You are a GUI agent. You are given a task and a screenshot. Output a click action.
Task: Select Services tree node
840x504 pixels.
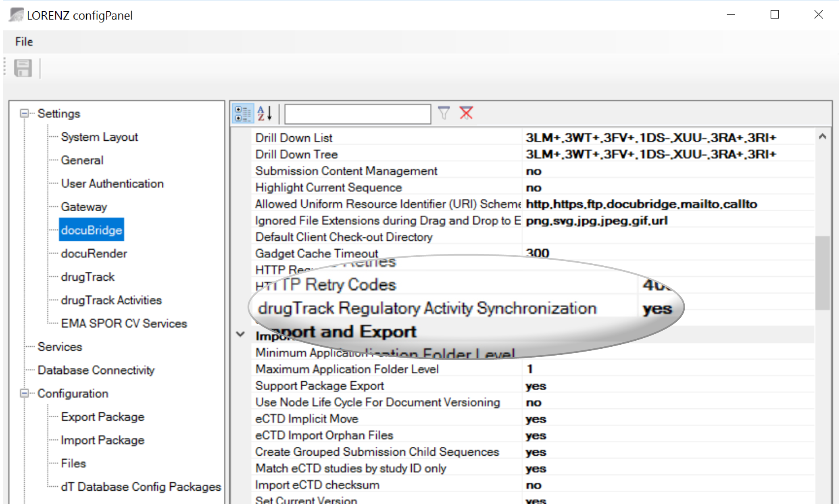point(60,347)
